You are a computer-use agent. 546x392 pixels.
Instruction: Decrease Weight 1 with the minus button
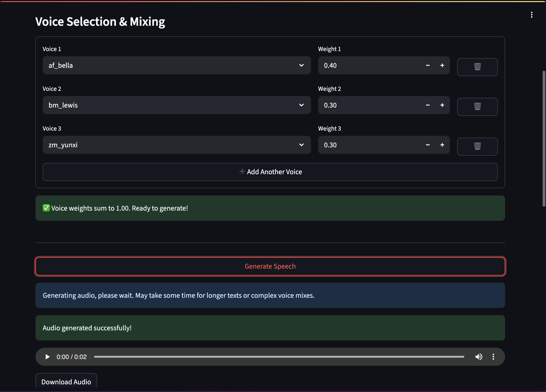pyautogui.click(x=428, y=65)
